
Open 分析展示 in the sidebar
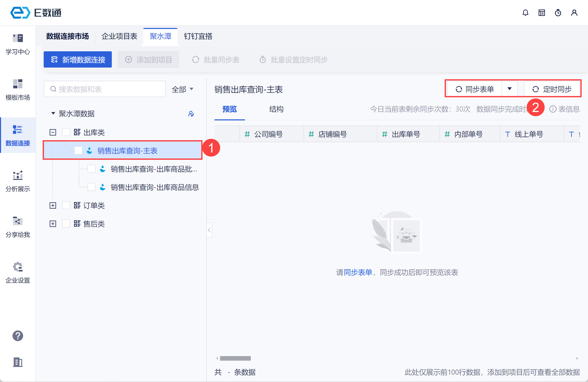18,181
